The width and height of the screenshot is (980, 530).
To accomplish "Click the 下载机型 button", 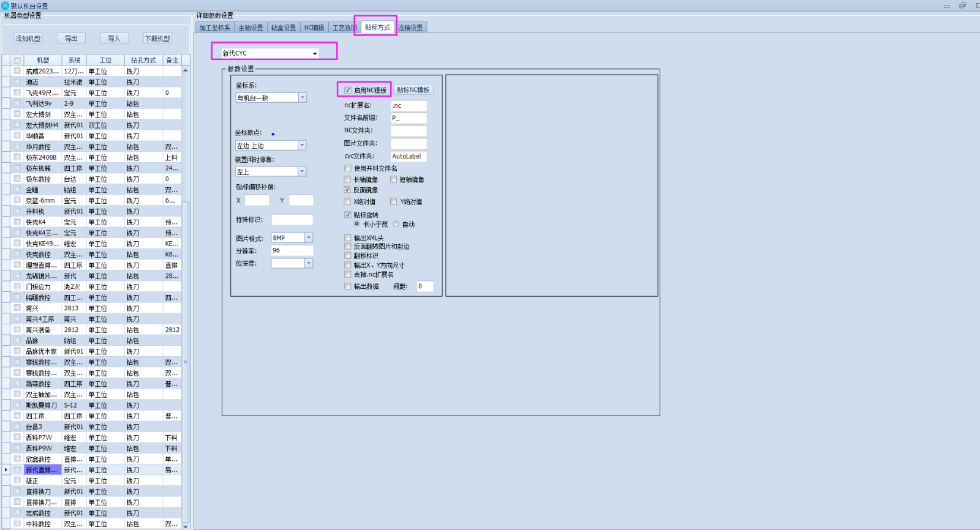I will (157, 39).
